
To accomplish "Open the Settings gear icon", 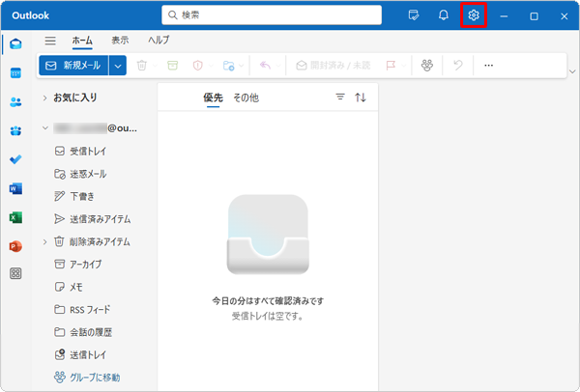I will click(474, 15).
